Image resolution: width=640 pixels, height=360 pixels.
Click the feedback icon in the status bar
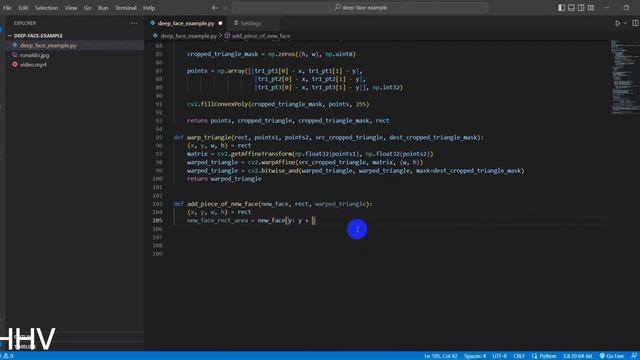[634, 356]
